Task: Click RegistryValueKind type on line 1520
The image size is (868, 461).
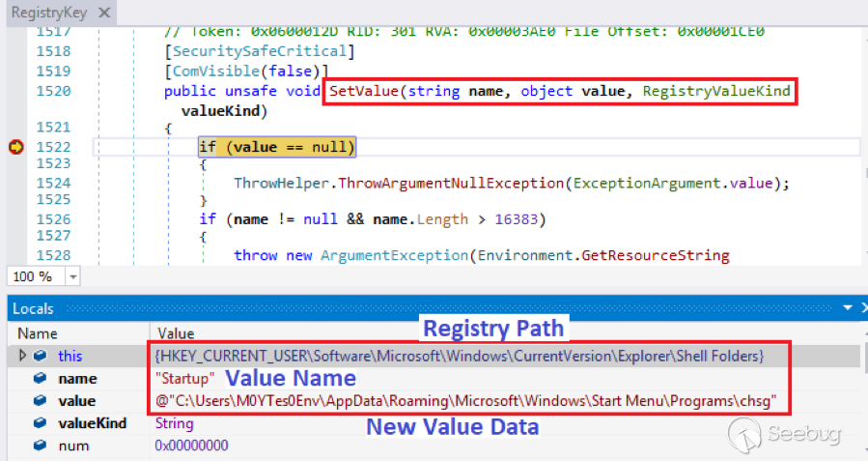Action: point(716,91)
